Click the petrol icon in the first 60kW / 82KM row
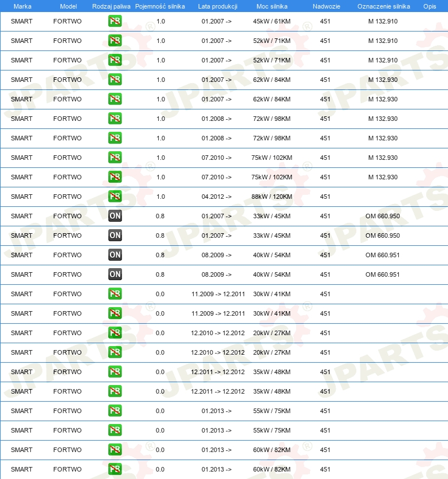This screenshot has width=448, height=479. coord(115,450)
